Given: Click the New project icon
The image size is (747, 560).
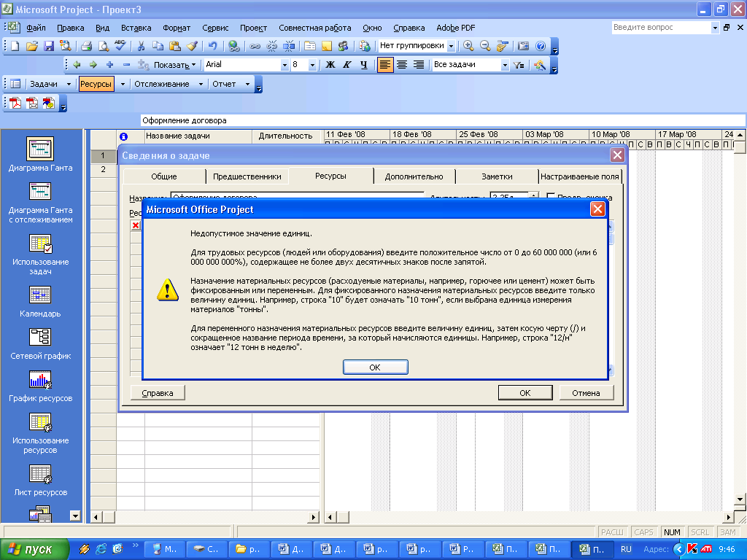Looking at the screenshot, I should click(15, 46).
